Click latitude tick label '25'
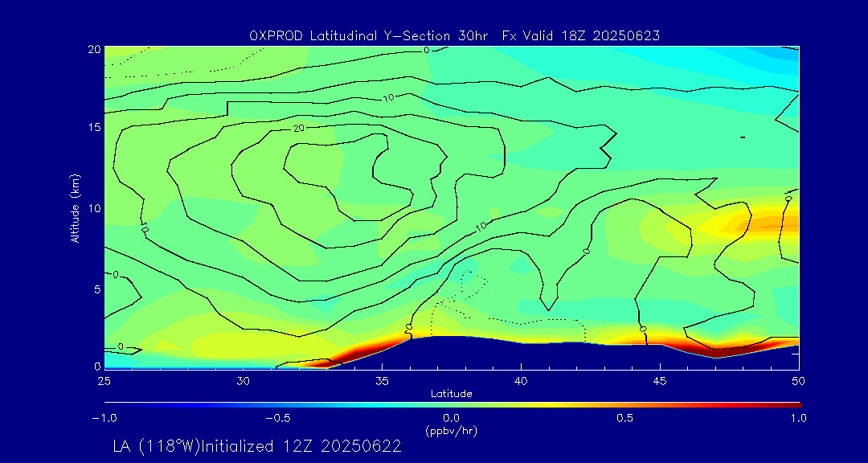This screenshot has width=868, height=463. (x=104, y=381)
